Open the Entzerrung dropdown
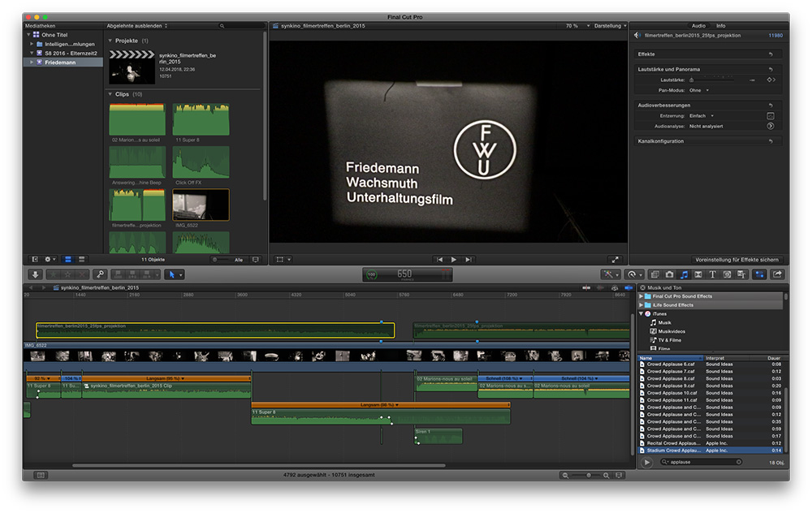The image size is (812, 513). coord(702,116)
